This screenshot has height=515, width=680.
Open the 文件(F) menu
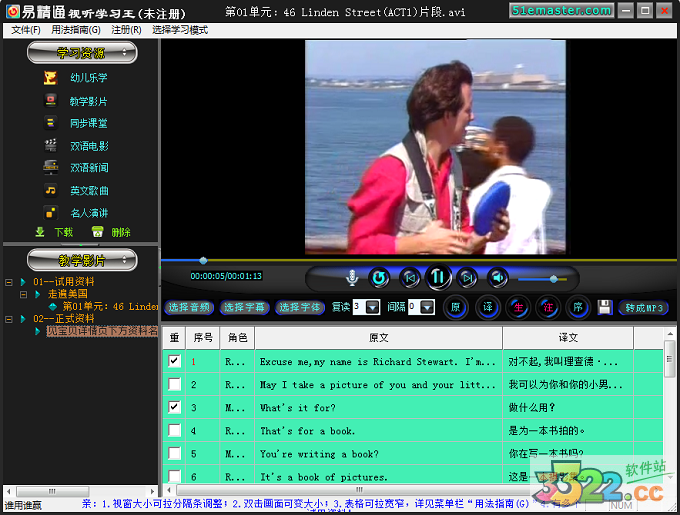point(26,30)
